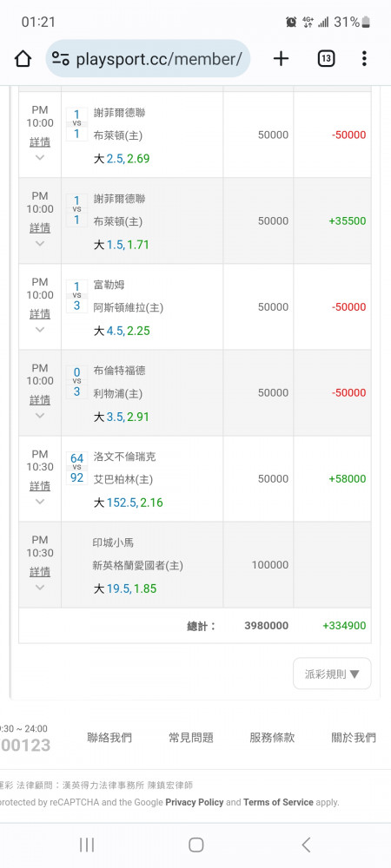This screenshot has width=391, height=868.
Task: Expand chevron under 印城小馬 game row
Action: [x=40, y=588]
